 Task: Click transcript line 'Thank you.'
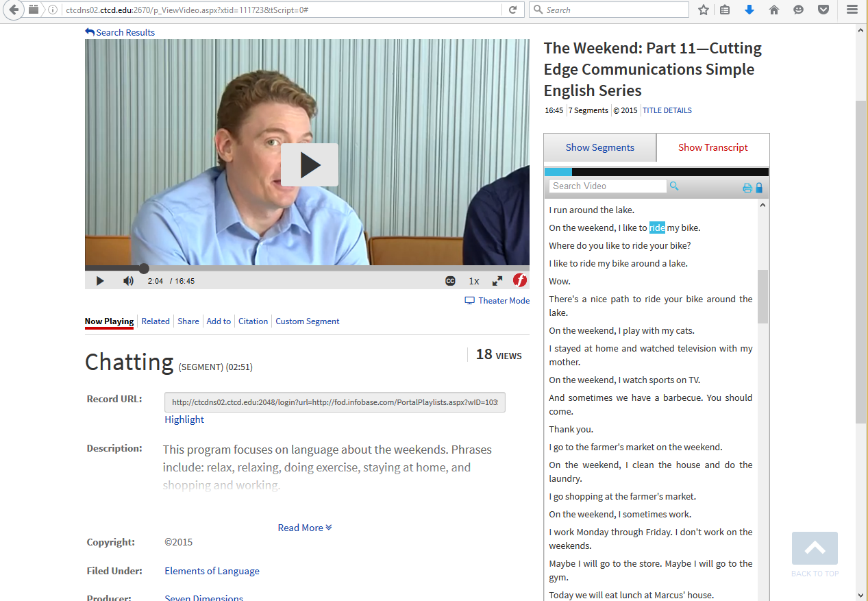coord(571,430)
